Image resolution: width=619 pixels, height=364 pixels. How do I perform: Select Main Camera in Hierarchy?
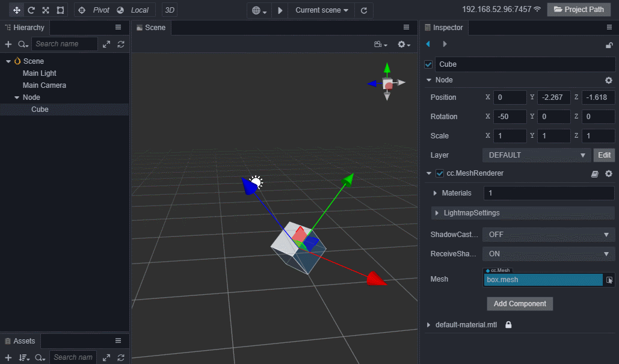pos(45,85)
